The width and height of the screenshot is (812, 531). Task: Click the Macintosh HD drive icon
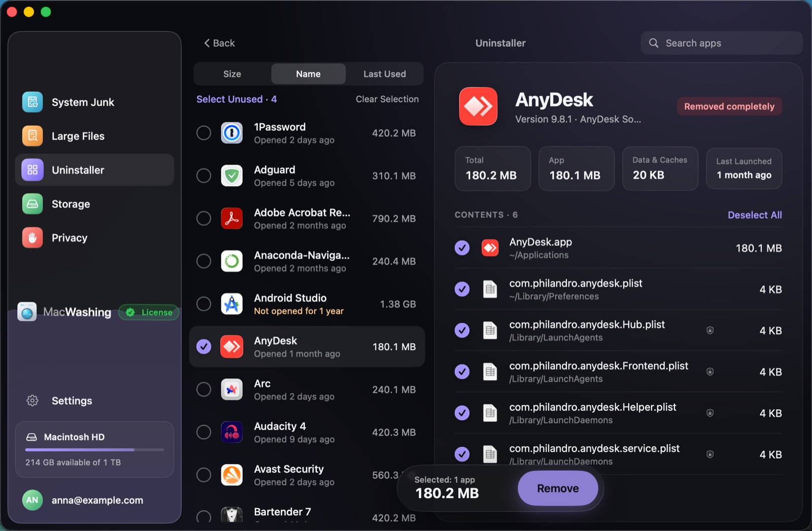(x=31, y=437)
